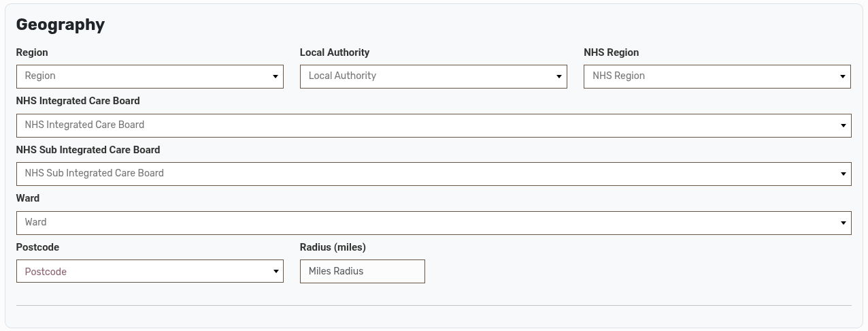This screenshot has height=331, width=868.
Task: Expand the NHS Region select box
Action: click(707, 76)
